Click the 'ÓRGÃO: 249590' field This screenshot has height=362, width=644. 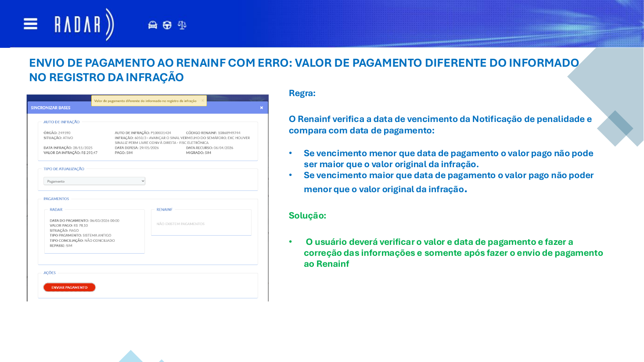(x=57, y=133)
